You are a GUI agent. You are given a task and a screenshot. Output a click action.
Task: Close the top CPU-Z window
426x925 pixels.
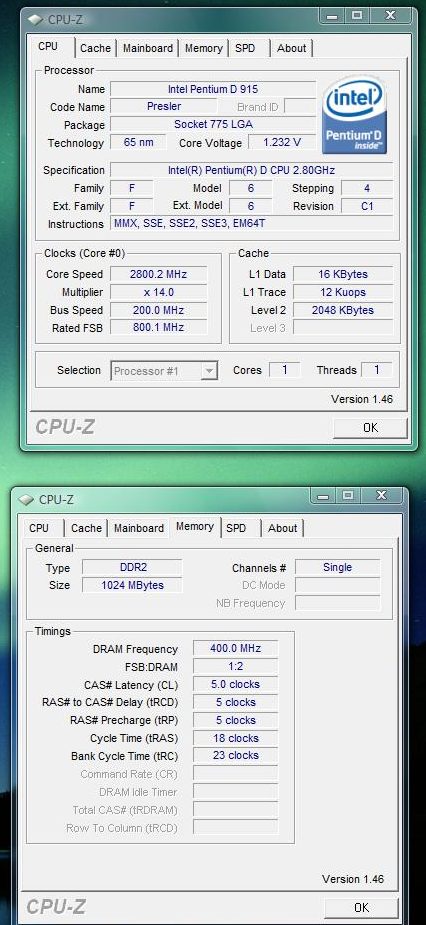pos(390,17)
